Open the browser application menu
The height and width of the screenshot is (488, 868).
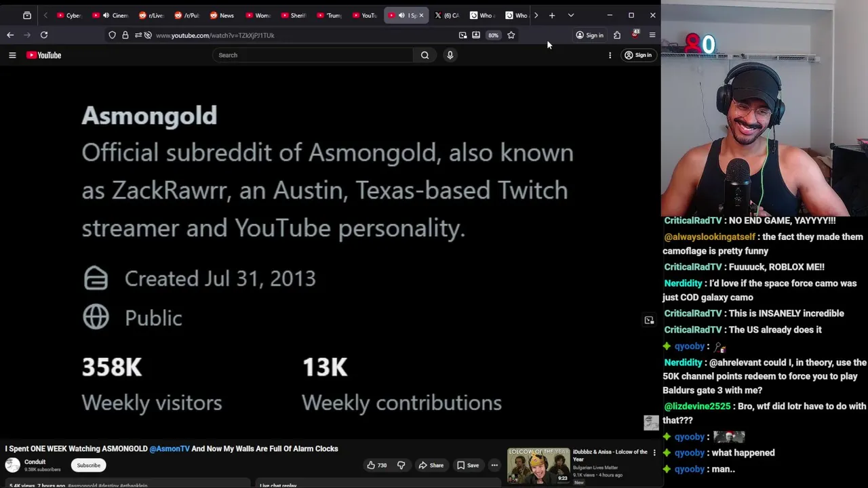[652, 35]
